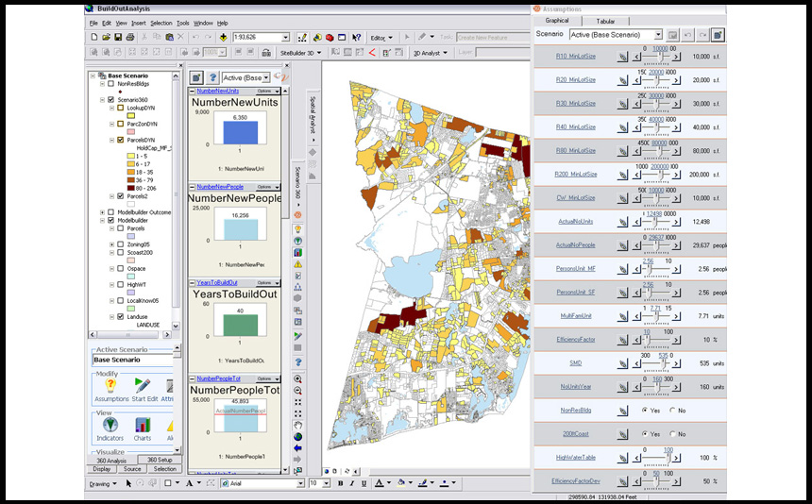Select No radio for 200ftCoast
The height and width of the screenshot is (504, 812).
pyautogui.click(x=672, y=434)
